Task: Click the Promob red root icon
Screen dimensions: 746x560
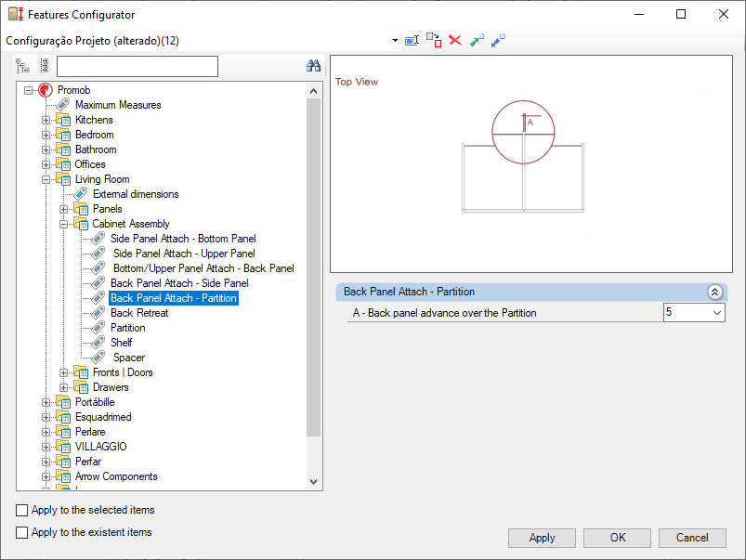Action: [46, 90]
